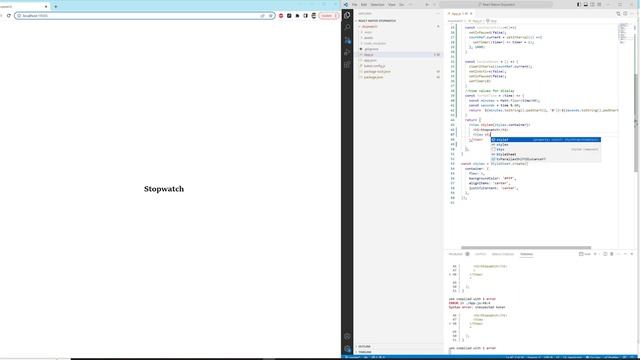This screenshot has height=360, width=640.
Task: Click the editor horizontal scrollbar
Action: tap(526, 247)
